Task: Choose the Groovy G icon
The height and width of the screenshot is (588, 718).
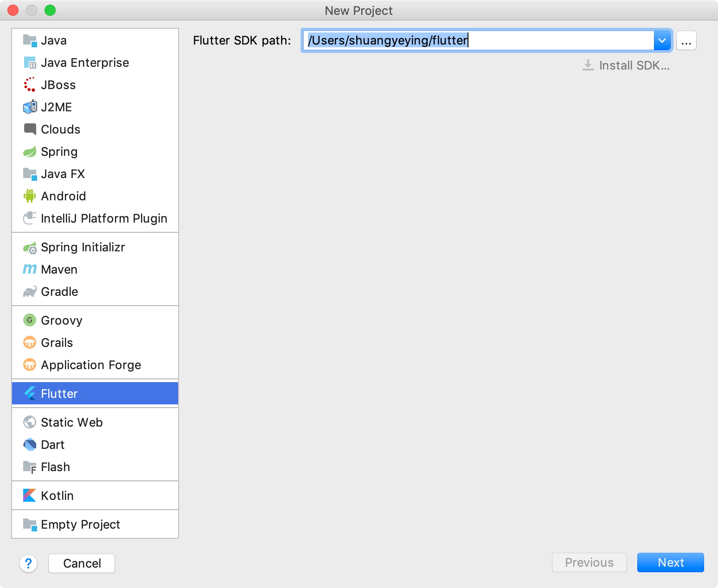Action: click(30, 320)
